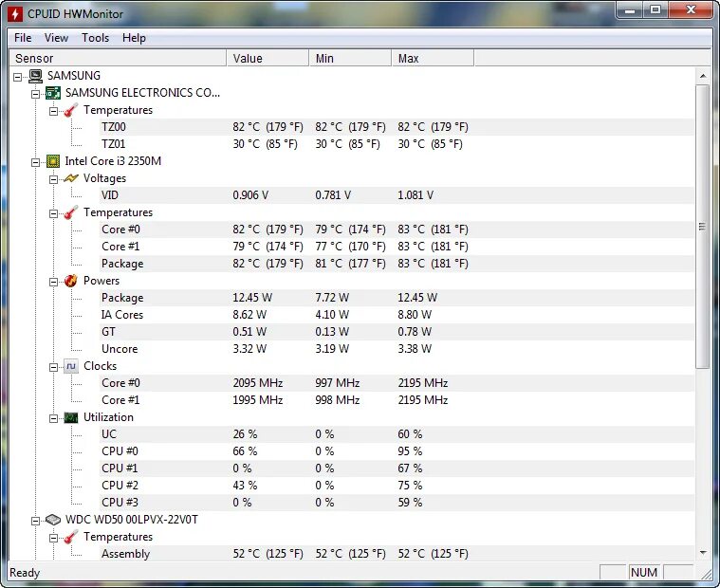Screen dimensions: 720x588
Task: Open the View menu
Action: 56,38
